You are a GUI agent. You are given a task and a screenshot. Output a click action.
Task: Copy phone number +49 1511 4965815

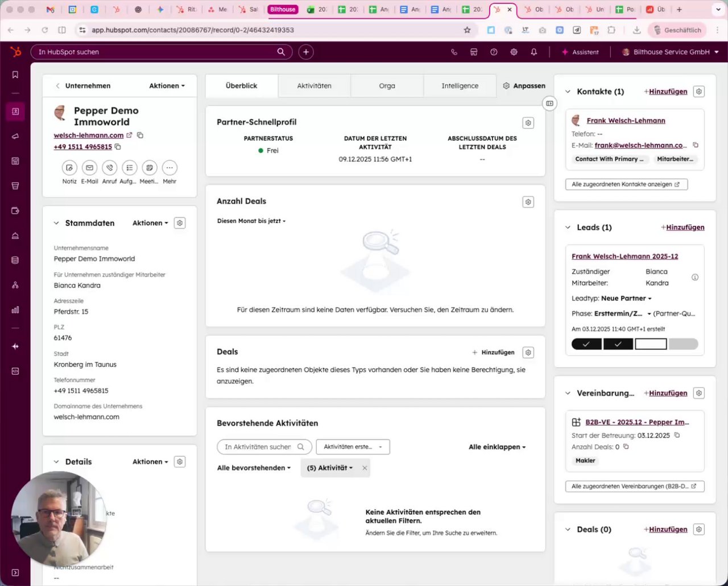coord(118,147)
